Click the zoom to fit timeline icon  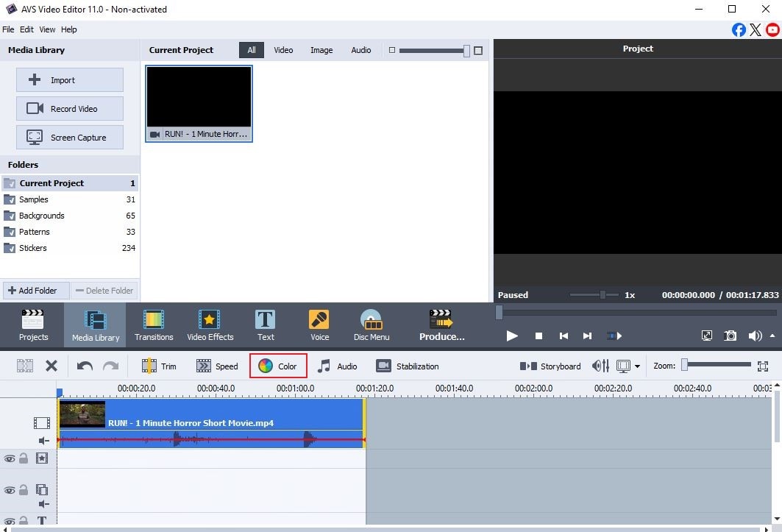pyautogui.click(x=763, y=366)
